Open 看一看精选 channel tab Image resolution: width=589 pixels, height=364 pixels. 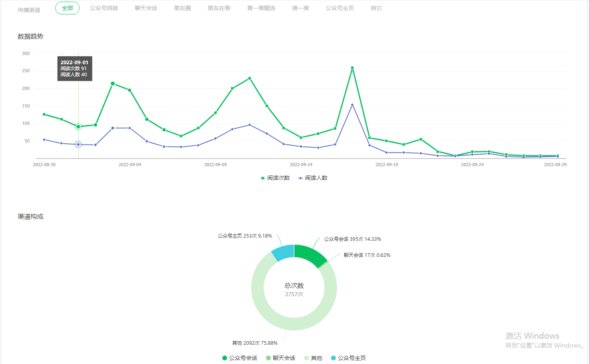pyautogui.click(x=261, y=8)
